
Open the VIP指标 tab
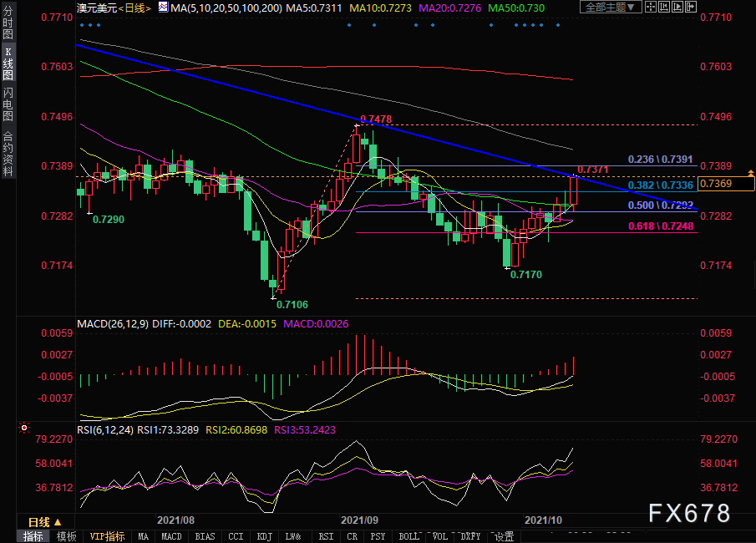pos(107,536)
